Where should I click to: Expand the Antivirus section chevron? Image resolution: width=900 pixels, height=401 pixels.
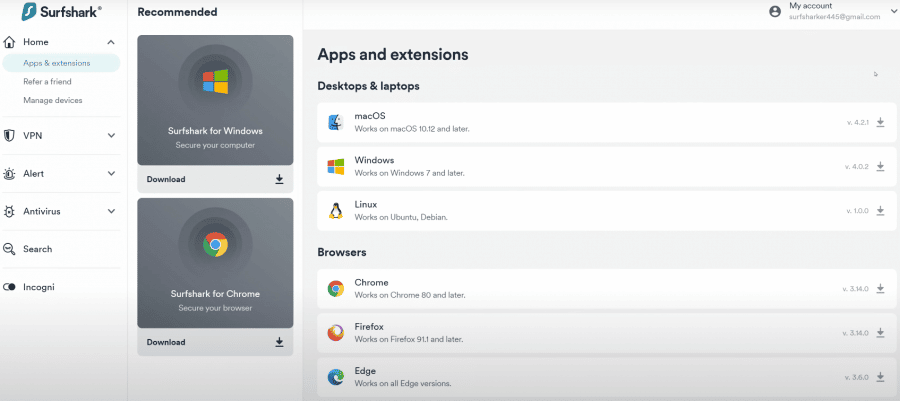(x=111, y=212)
